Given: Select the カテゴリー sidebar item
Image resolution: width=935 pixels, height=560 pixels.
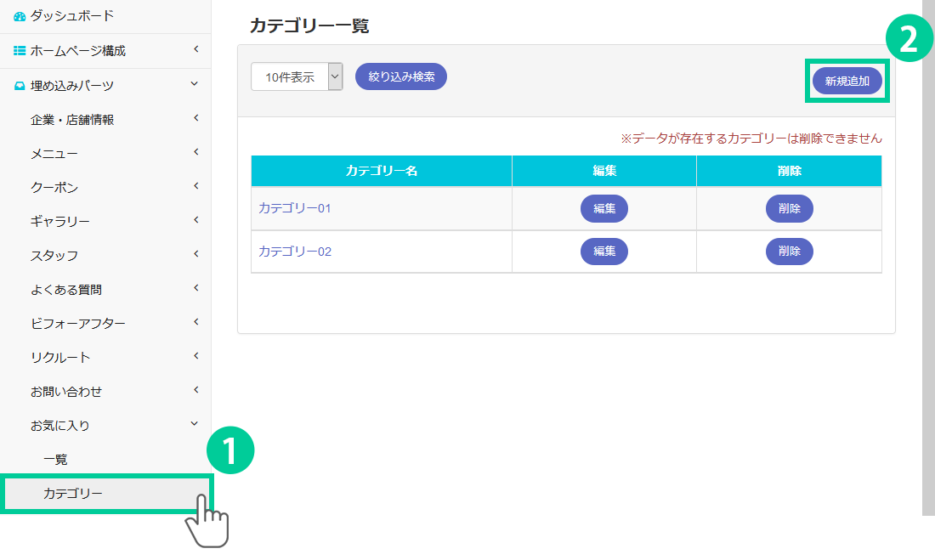Looking at the screenshot, I should 73,494.
